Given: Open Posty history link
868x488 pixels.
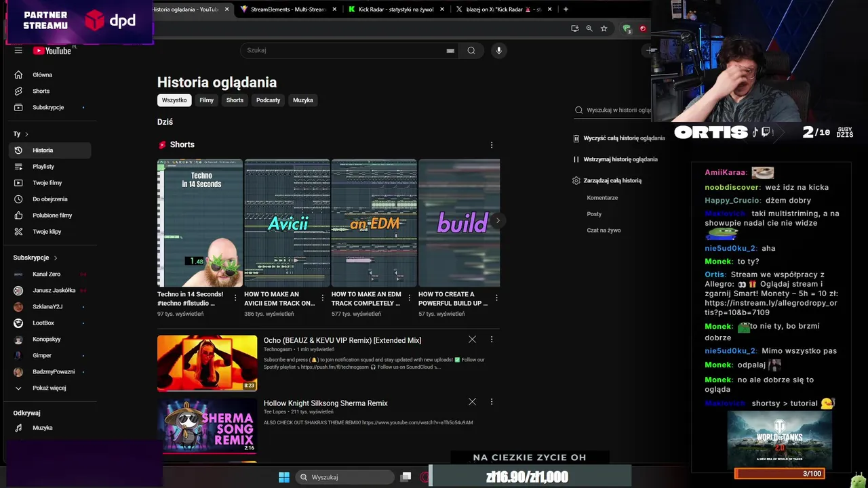Looking at the screenshot, I should (594, 213).
